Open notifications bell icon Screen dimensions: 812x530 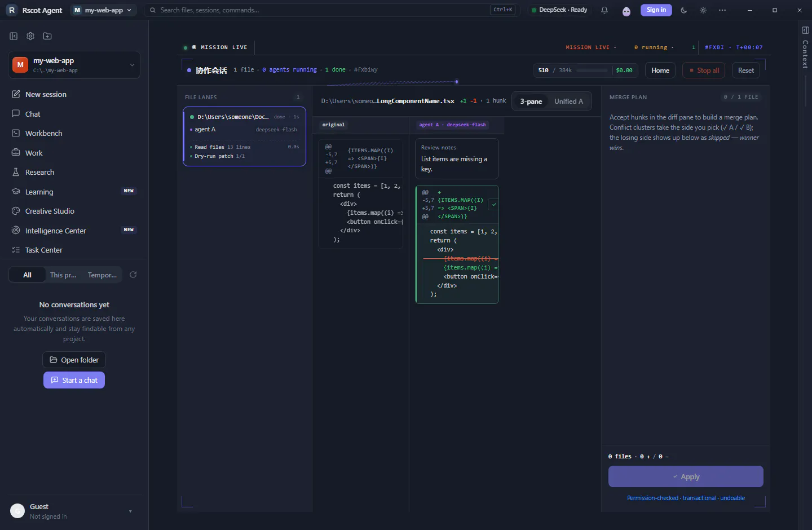pyautogui.click(x=604, y=10)
